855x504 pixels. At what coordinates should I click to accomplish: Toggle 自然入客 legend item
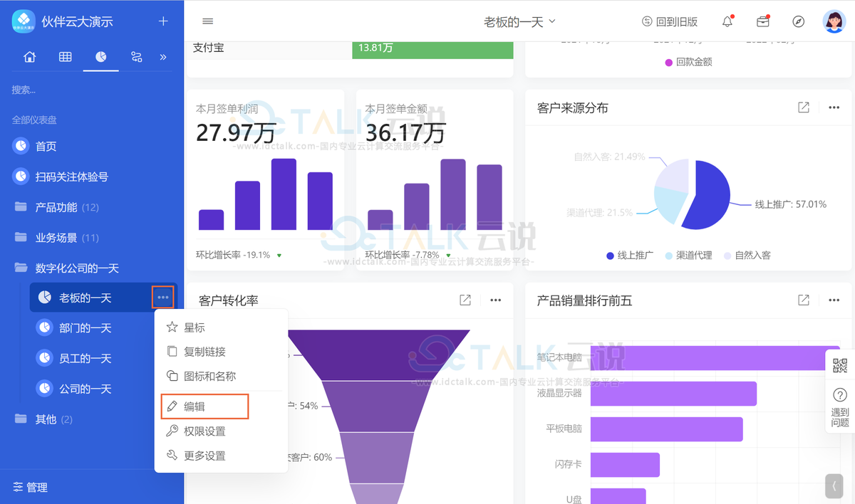(747, 255)
